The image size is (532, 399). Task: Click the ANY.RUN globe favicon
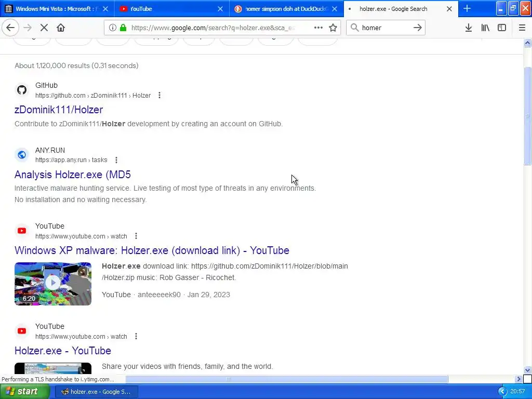point(22,155)
